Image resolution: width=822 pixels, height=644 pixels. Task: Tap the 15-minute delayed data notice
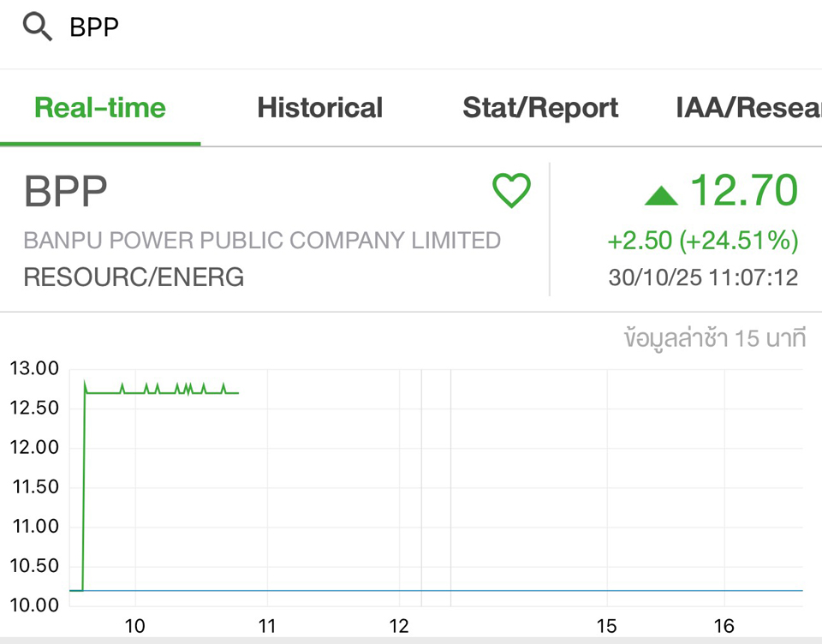[714, 339]
